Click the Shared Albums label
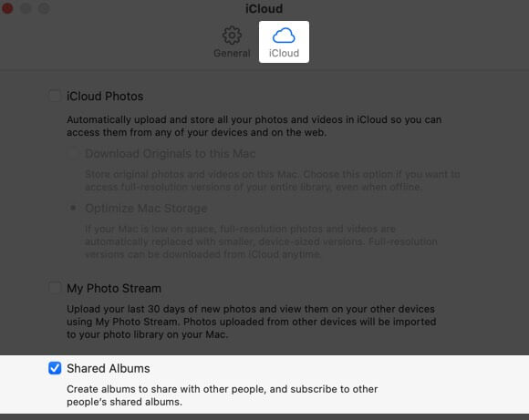This screenshot has width=529, height=420. pyautogui.click(x=109, y=368)
